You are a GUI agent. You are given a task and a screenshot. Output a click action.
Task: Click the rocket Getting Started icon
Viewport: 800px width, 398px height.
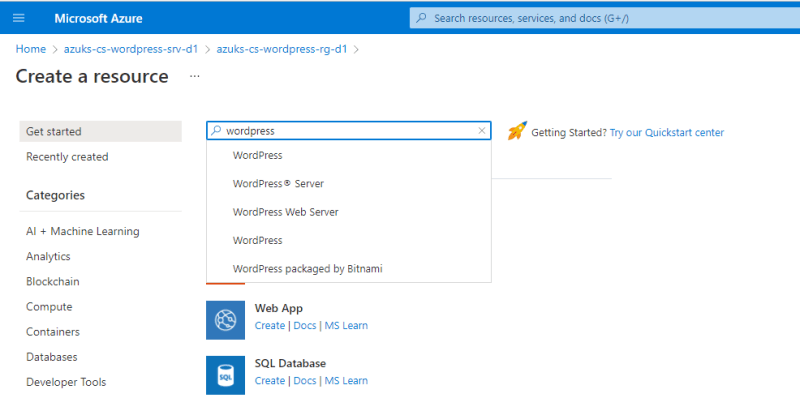[517, 131]
